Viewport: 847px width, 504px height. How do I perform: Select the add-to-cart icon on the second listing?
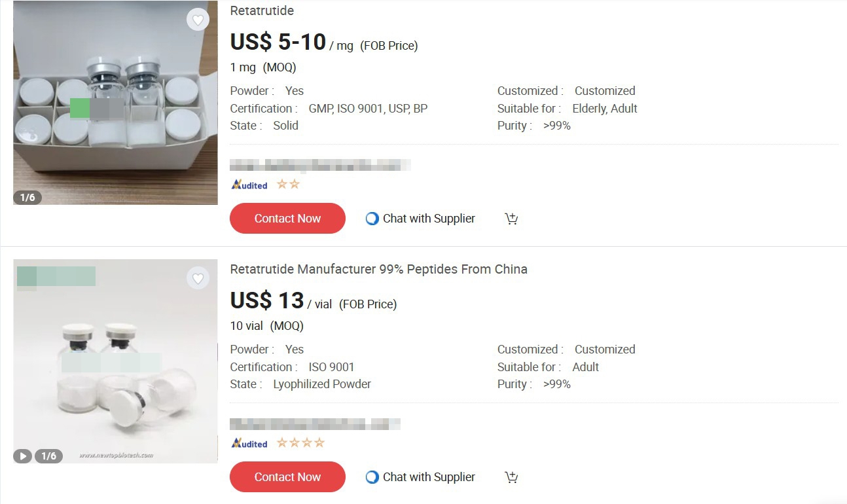(x=511, y=477)
